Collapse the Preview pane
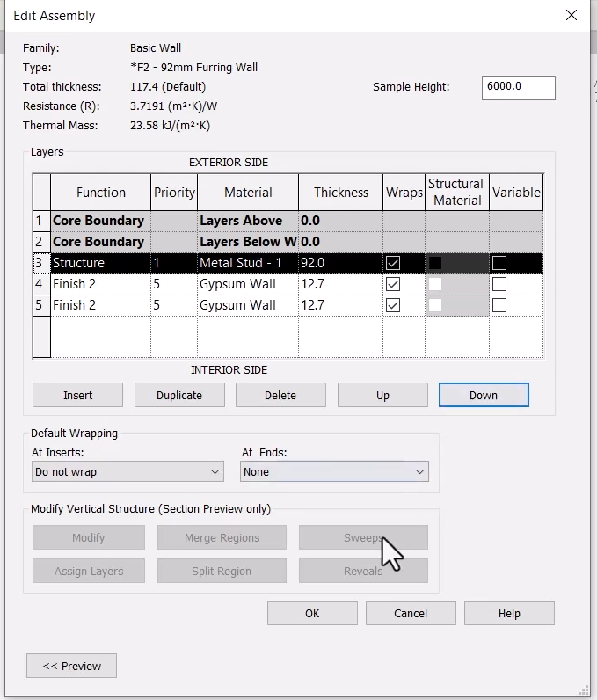This screenshot has width=597, height=700. coord(71,666)
